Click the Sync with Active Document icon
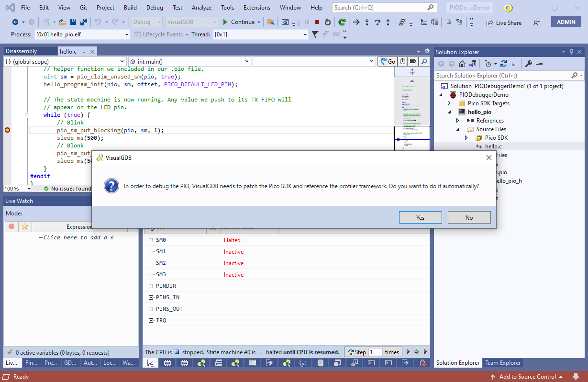Image resolution: width=588 pixels, height=382 pixels. [x=504, y=64]
